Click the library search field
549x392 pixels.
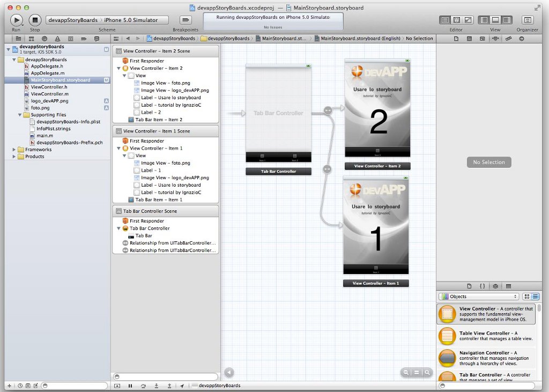[x=486, y=386]
